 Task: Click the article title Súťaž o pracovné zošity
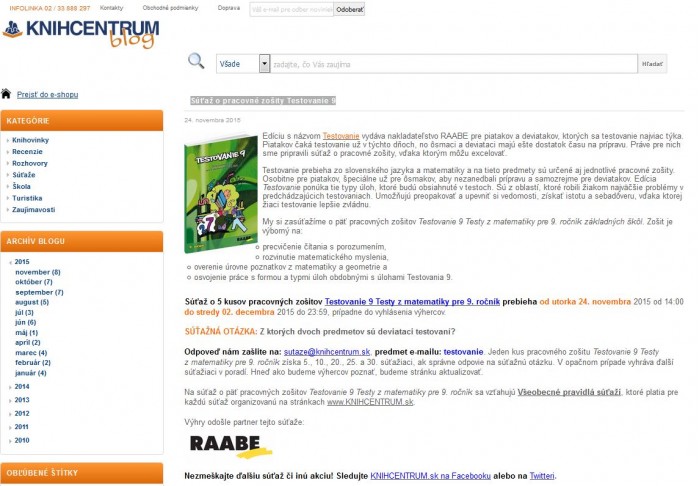pyautogui.click(x=263, y=101)
